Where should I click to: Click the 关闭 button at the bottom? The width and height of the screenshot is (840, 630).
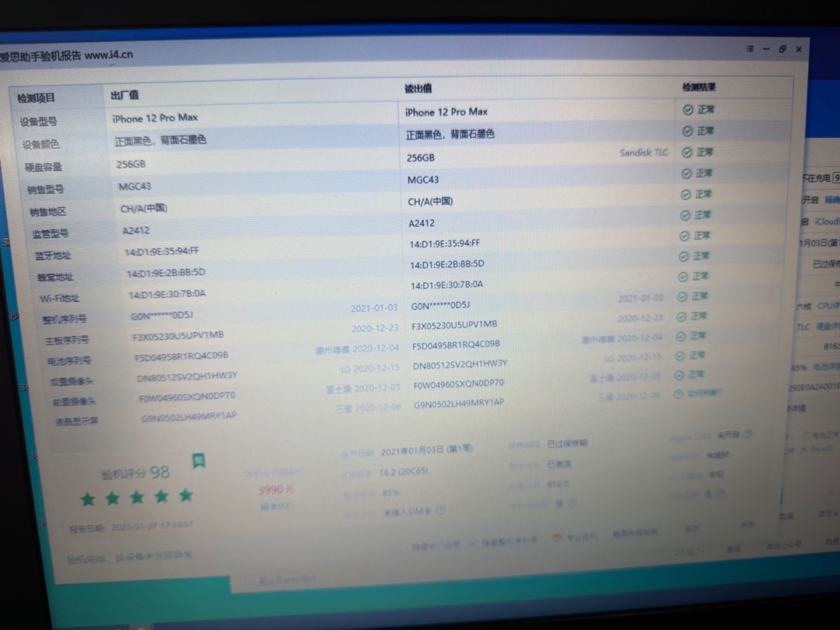click(x=748, y=524)
